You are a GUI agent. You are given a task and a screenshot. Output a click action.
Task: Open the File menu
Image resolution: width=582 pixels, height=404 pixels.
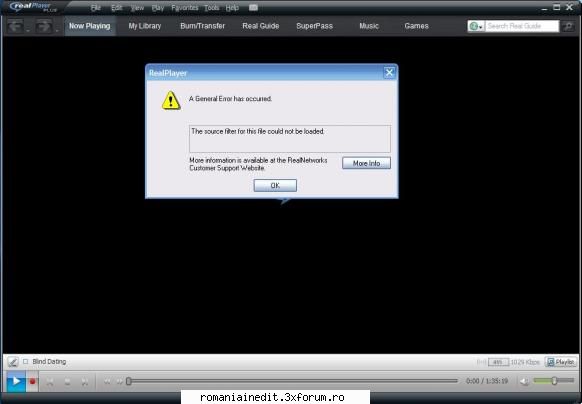pos(96,7)
